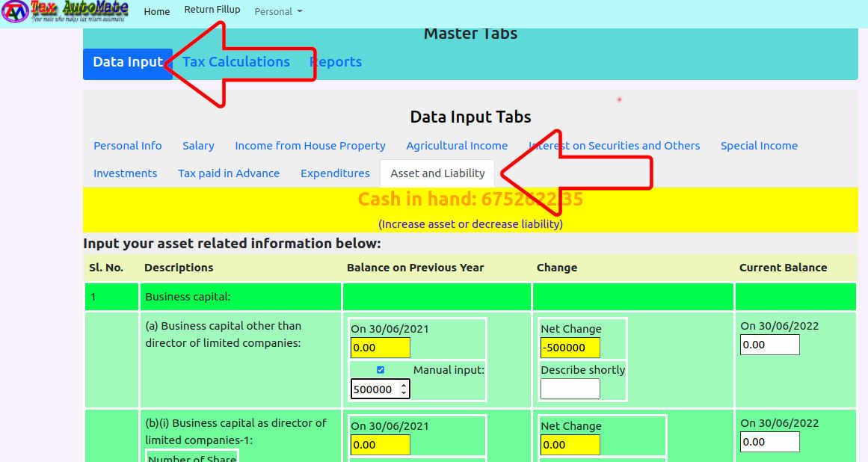Click the Tax AutoMate logo
This screenshot has width=868, height=462.
click(65, 12)
